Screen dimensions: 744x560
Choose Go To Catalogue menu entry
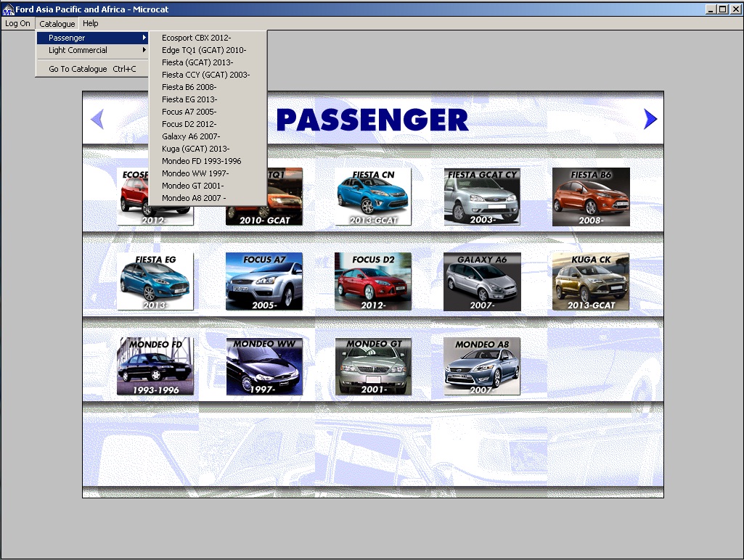click(92, 69)
